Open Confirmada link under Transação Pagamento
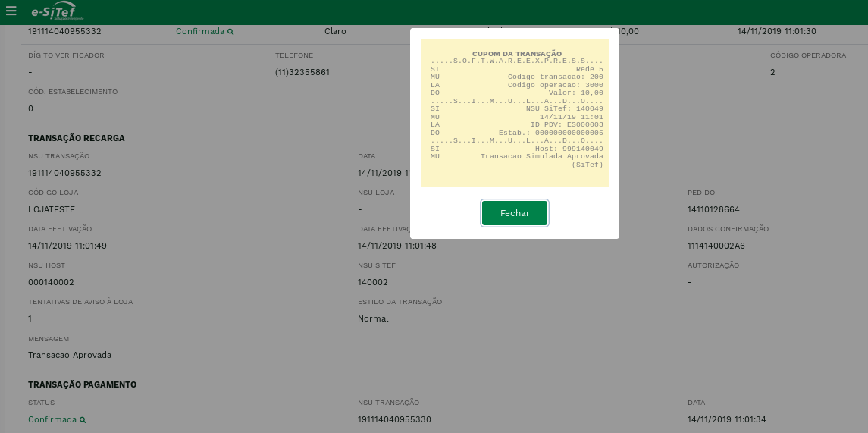The width and height of the screenshot is (868, 433). point(52,419)
